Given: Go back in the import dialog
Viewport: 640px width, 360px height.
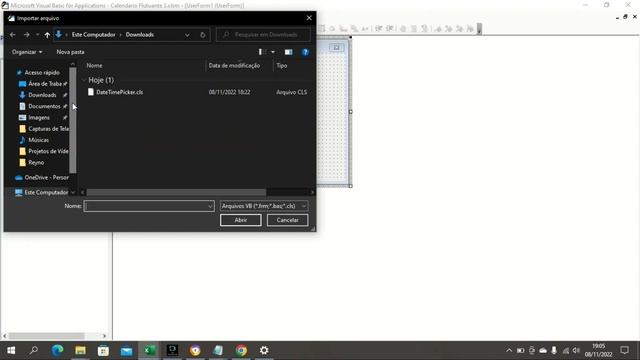Looking at the screenshot, I should coord(13,35).
